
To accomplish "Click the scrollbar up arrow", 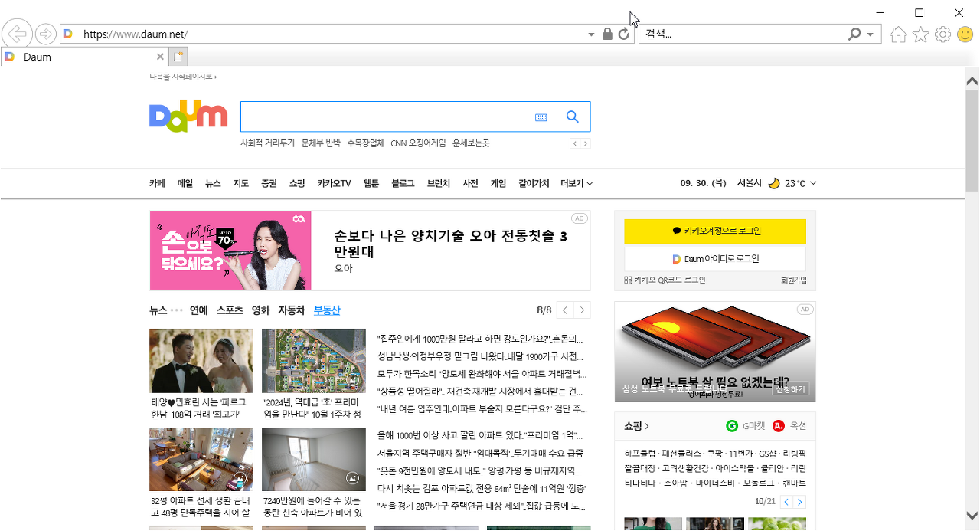I will pos(972,80).
